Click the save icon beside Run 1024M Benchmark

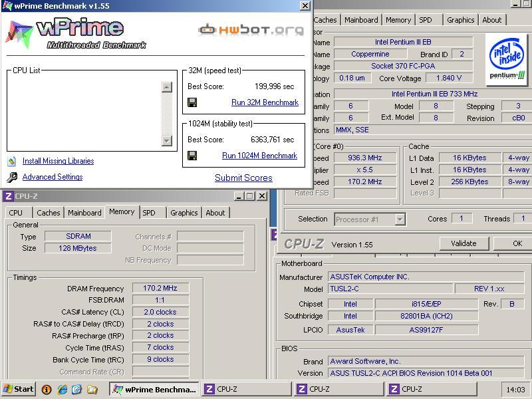(x=192, y=156)
